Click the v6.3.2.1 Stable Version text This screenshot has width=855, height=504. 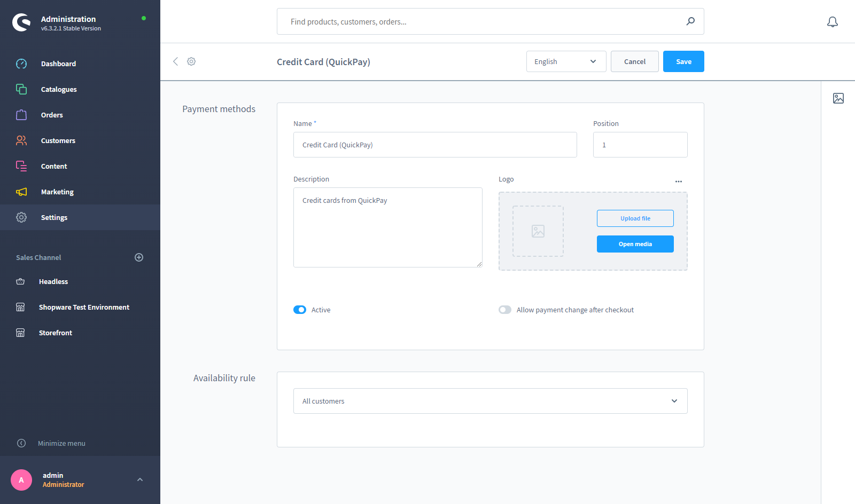coord(71,28)
